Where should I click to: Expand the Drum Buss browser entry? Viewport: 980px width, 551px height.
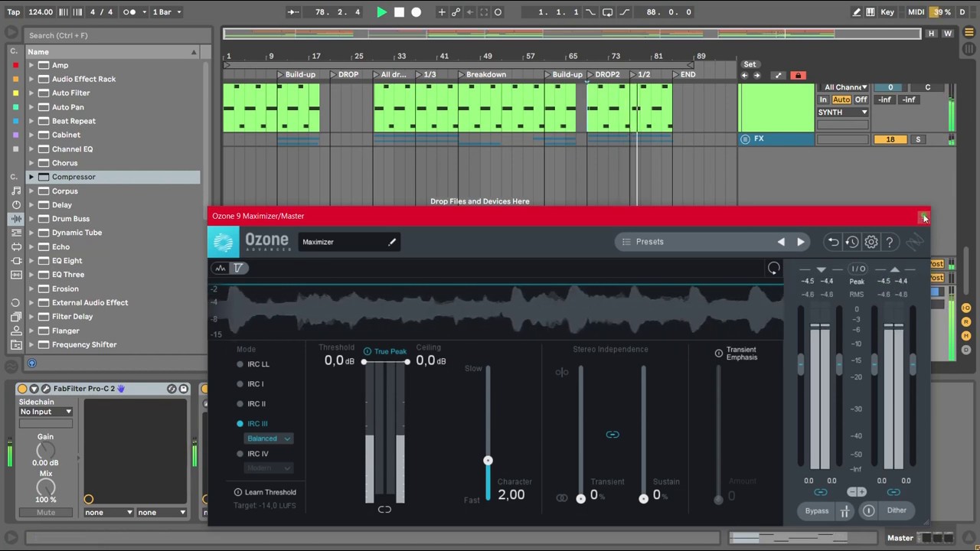coord(31,219)
